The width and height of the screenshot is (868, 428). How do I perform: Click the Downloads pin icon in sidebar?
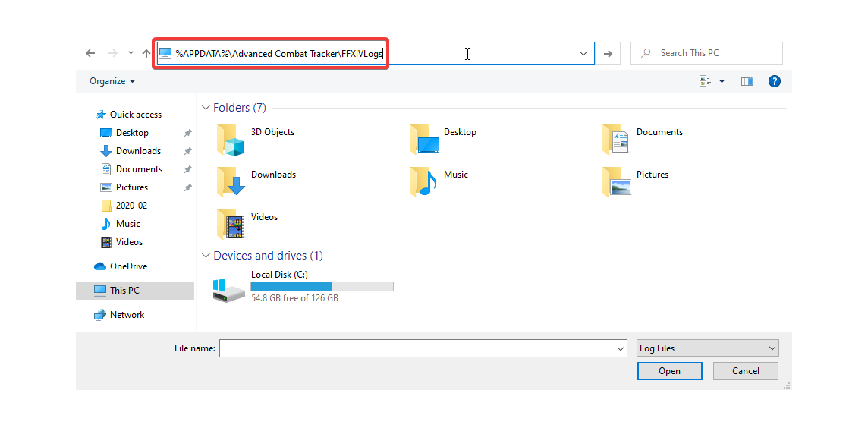pos(187,151)
